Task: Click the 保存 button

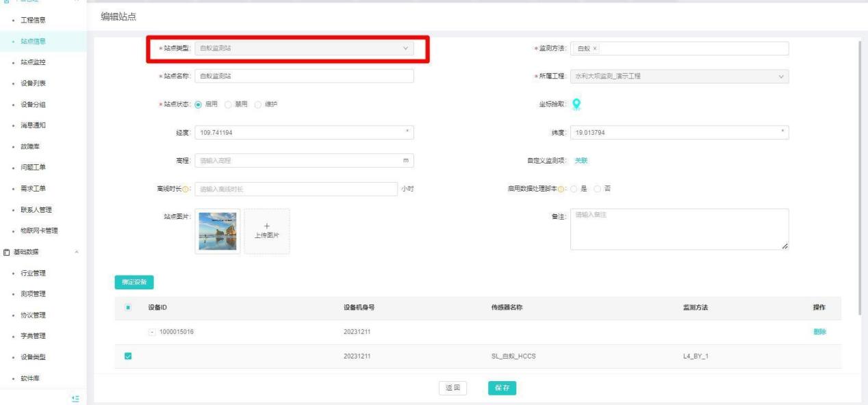Action: tap(502, 389)
